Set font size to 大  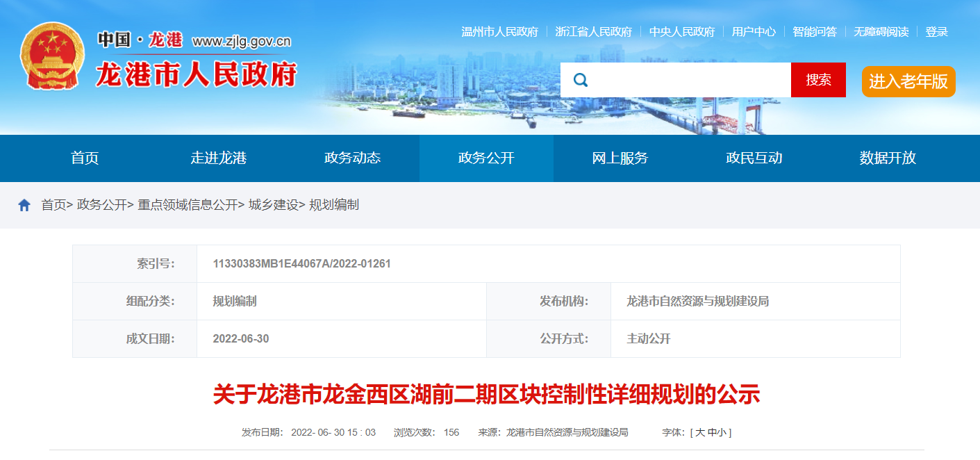coord(700,432)
